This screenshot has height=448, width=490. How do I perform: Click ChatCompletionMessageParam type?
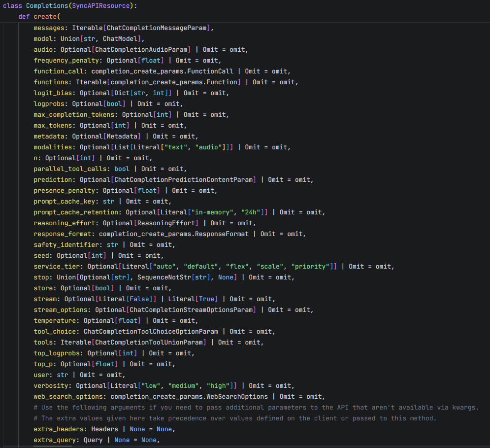pos(157,28)
